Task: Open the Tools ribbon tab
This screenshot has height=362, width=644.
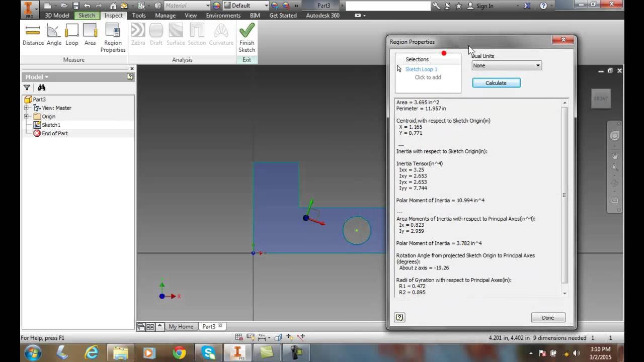Action: 139,16
